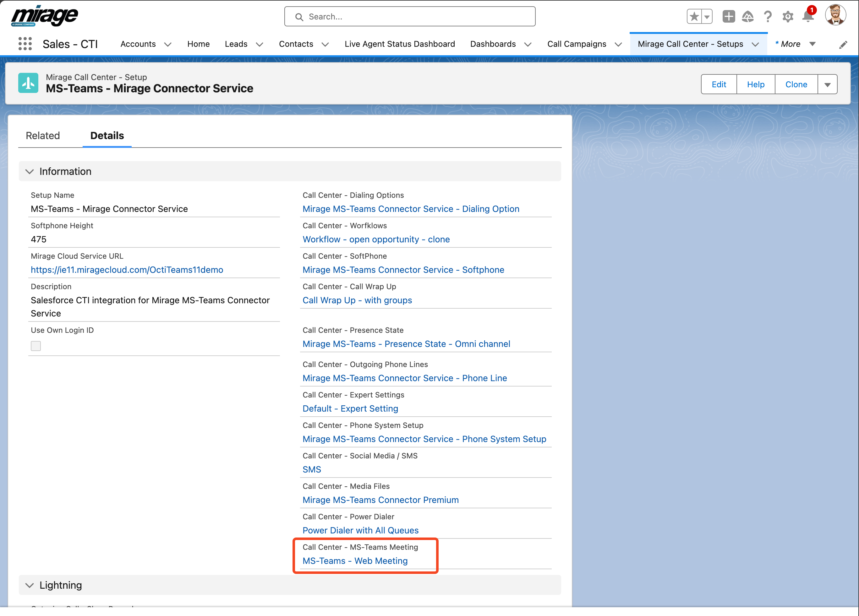Screen dimensions: 859x616
Task: Open the Help question mark icon
Action: [x=768, y=17]
